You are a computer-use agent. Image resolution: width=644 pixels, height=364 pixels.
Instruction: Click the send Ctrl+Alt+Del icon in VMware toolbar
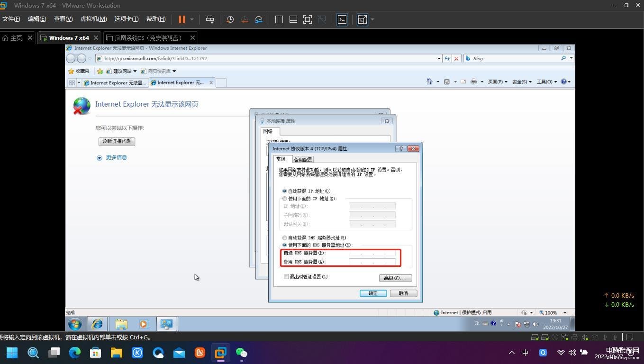pyautogui.click(x=209, y=19)
